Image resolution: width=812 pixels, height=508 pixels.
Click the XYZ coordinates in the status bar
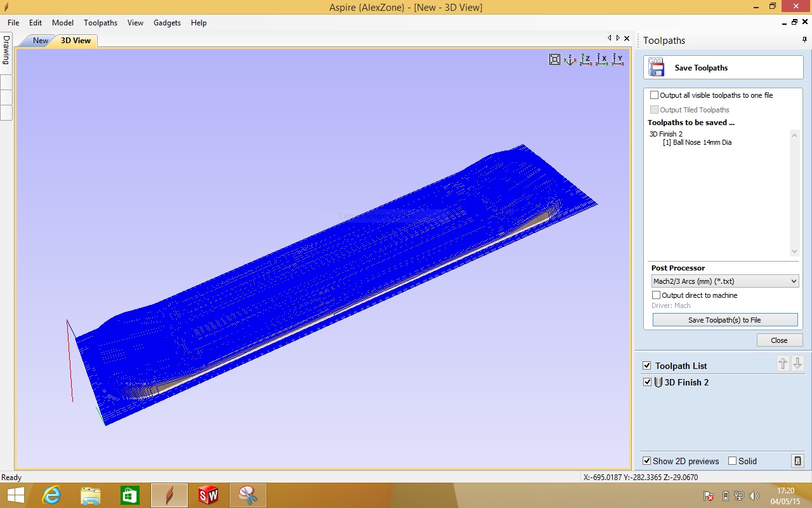(x=641, y=478)
